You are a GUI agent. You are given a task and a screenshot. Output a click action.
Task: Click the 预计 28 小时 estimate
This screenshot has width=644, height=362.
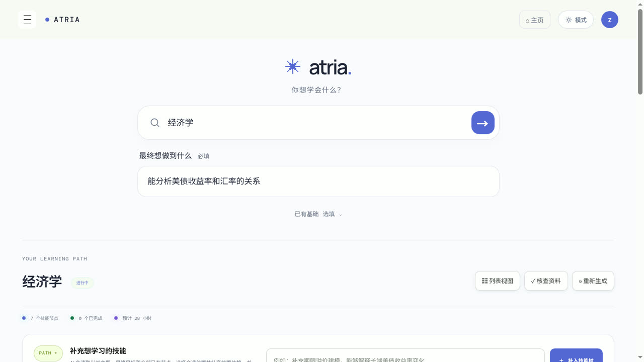point(132,318)
